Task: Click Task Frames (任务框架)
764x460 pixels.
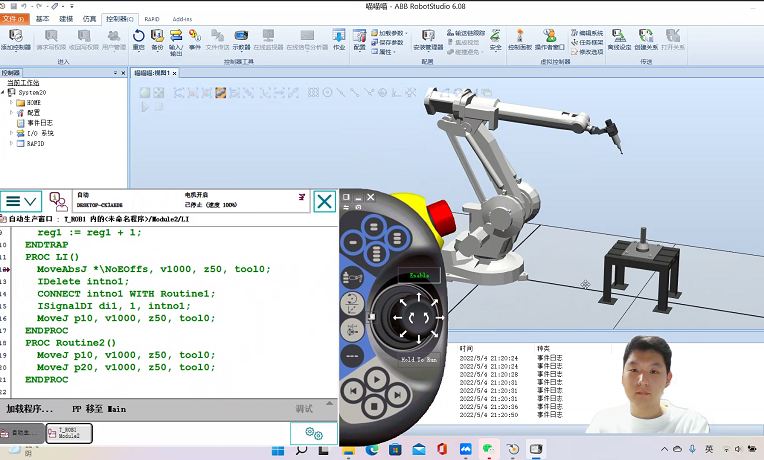Action: [587, 42]
